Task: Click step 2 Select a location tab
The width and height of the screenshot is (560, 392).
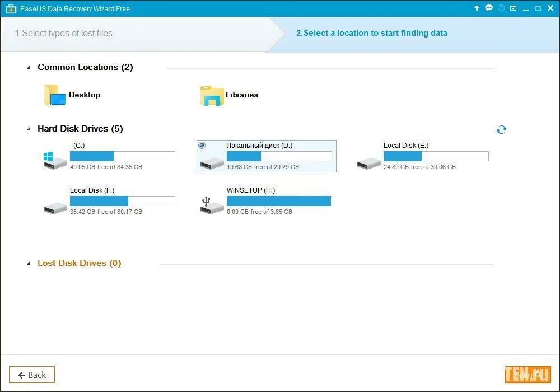Action: [372, 33]
